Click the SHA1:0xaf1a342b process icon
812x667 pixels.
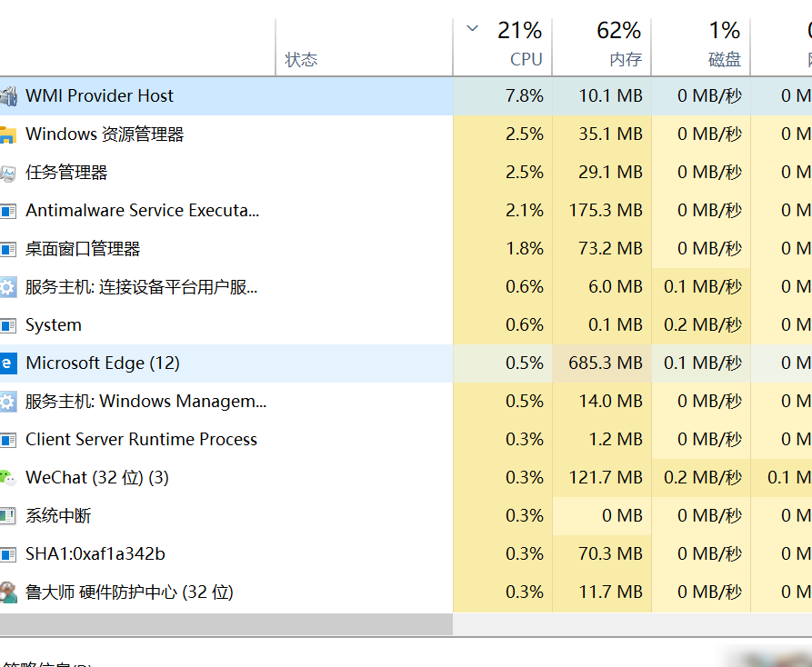pos(8,554)
